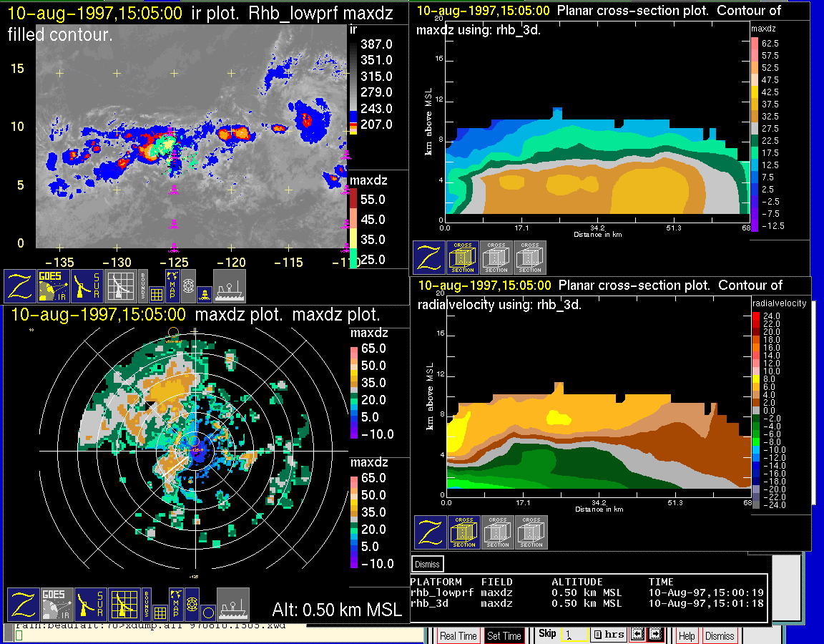The width and height of the screenshot is (824, 644).
Task: Click the gray ship icon in the IR plot toolbar
Action: (229, 286)
